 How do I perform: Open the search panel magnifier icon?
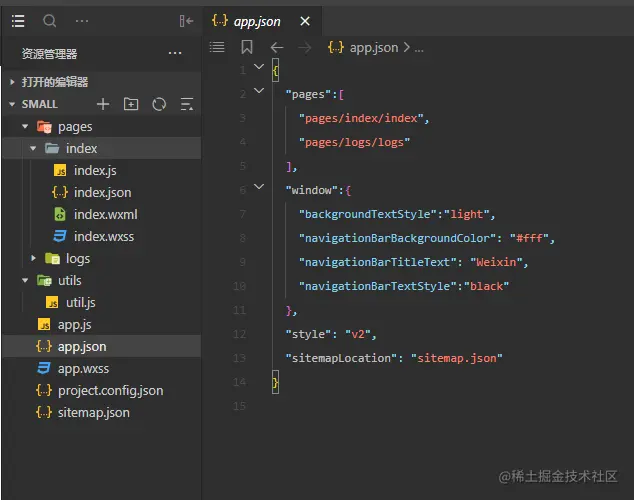tap(50, 21)
